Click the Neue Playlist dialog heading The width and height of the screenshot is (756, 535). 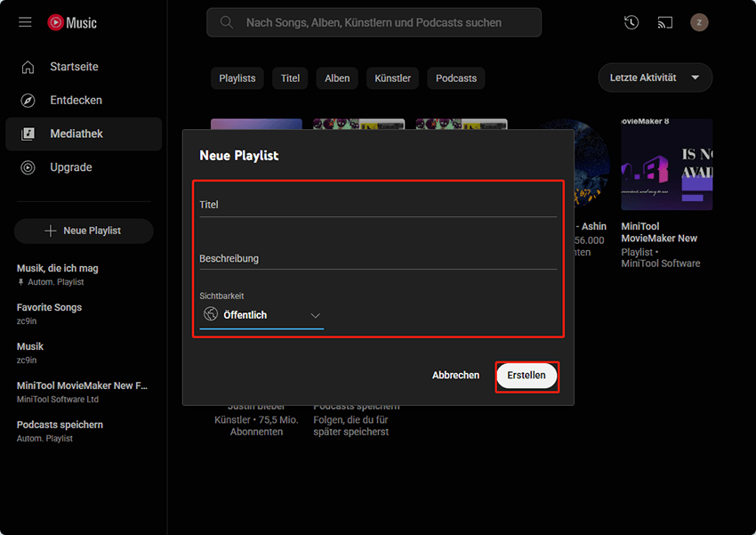pyautogui.click(x=239, y=156)
